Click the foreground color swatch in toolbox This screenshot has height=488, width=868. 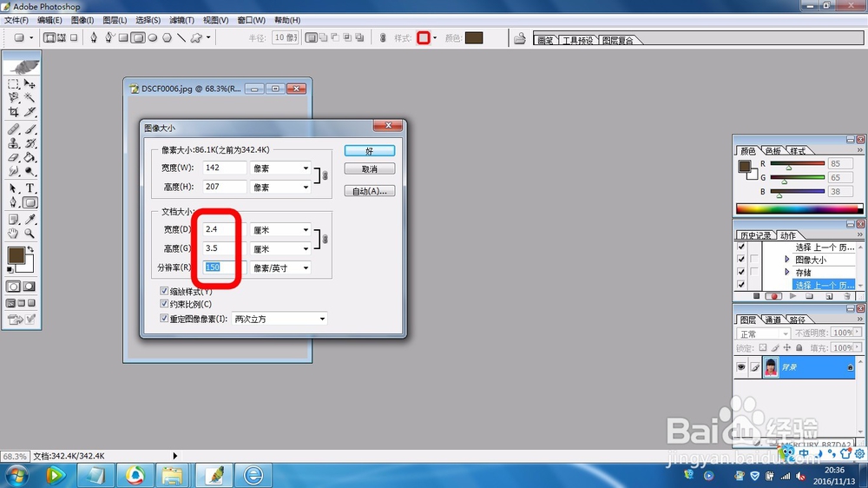15,255
